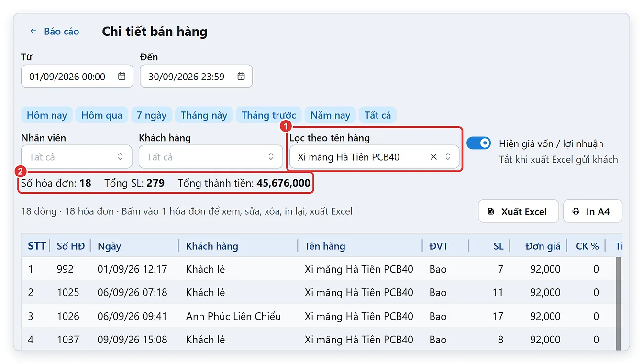Click the Từ date input field
Screen dimensions: 643x364
[77, 77]
